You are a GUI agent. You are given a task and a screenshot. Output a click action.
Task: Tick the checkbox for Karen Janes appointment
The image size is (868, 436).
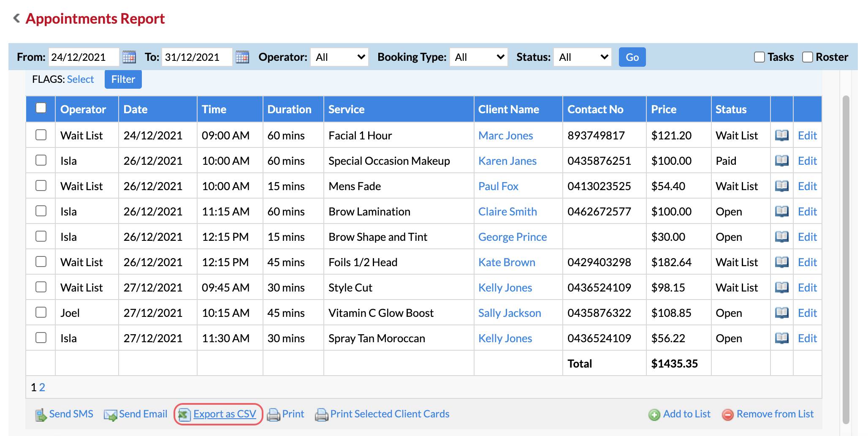coord(41,160)
